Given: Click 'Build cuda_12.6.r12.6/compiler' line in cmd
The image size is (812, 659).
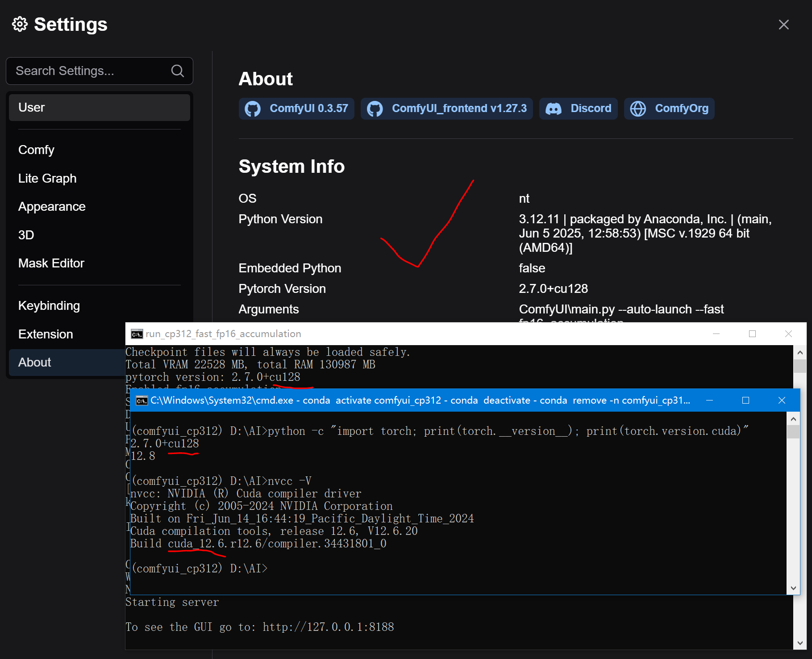Looking at the screenshot, I should coord(258,543).
